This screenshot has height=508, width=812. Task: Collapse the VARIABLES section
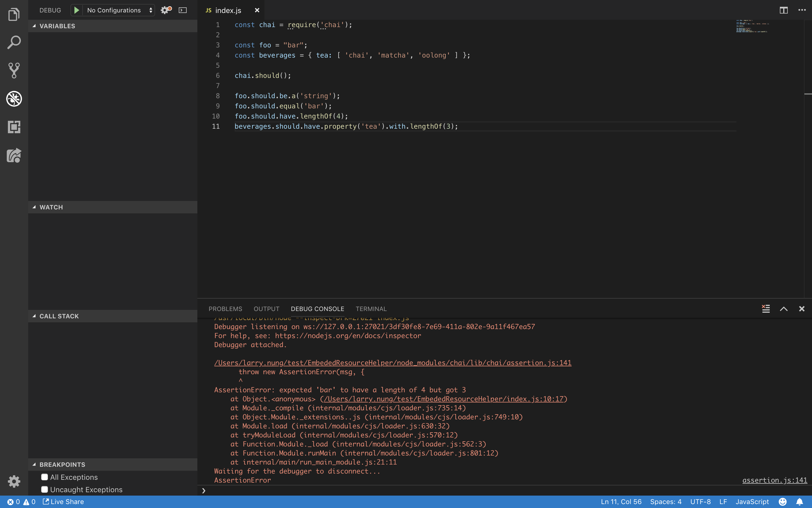click(113, 26)
